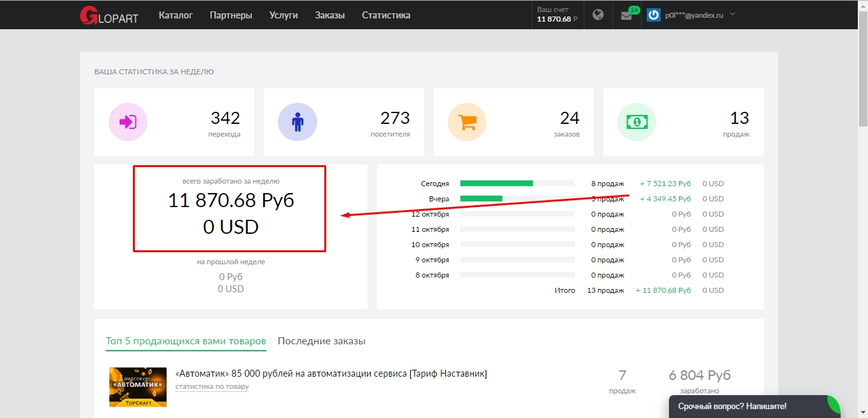Open the orange shopping cart orders icon

tap(467, 121)
